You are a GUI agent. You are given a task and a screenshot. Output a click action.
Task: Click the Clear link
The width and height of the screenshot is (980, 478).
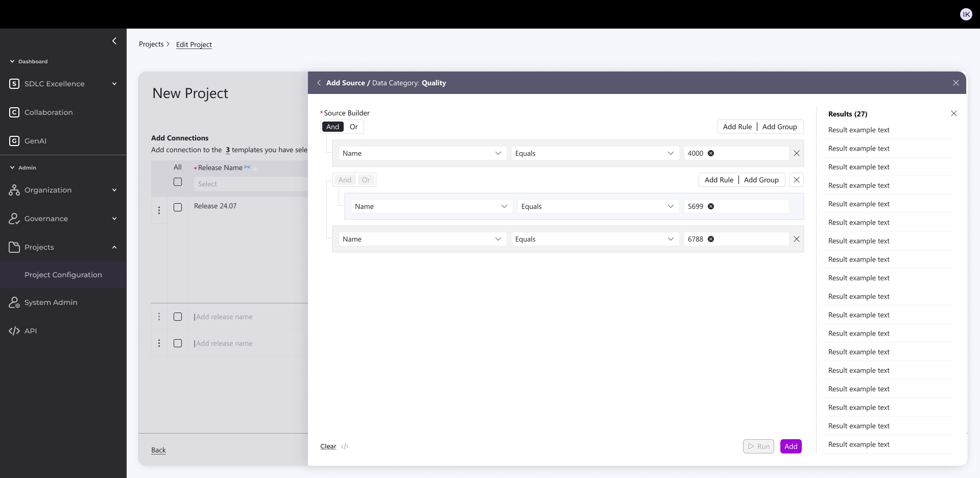(x=328, y=446)
